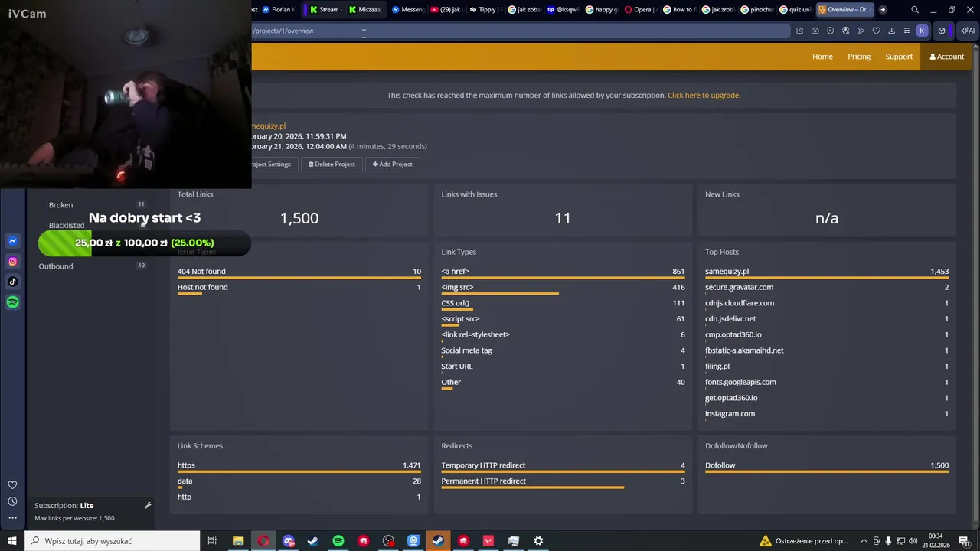This screenshot has height=551, width=980.
Task: Click the wrench icon beside Subscription Lite
Action: tap(148, 505)
